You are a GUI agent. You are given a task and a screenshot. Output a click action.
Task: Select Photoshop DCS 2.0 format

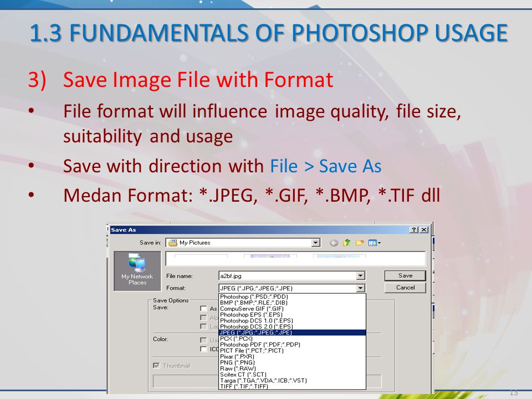[x=292, y=326]
